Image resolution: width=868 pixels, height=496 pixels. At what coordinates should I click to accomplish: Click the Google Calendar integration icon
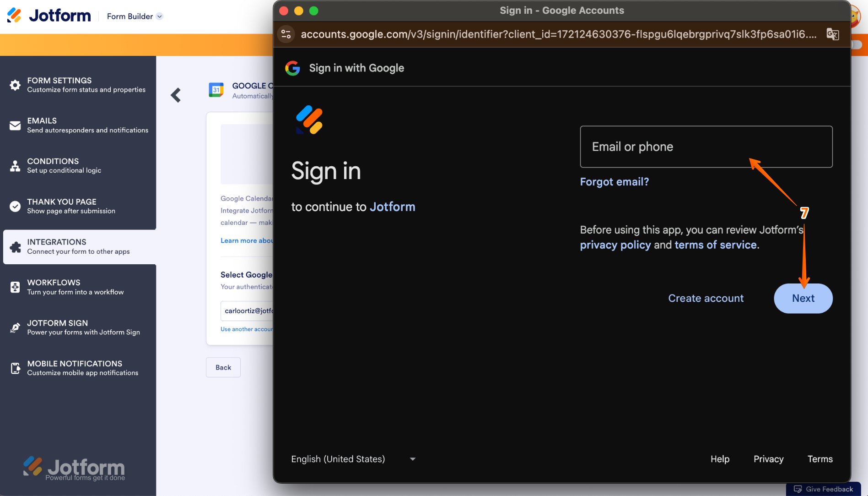pyautogui.click(x=217, y=90)
